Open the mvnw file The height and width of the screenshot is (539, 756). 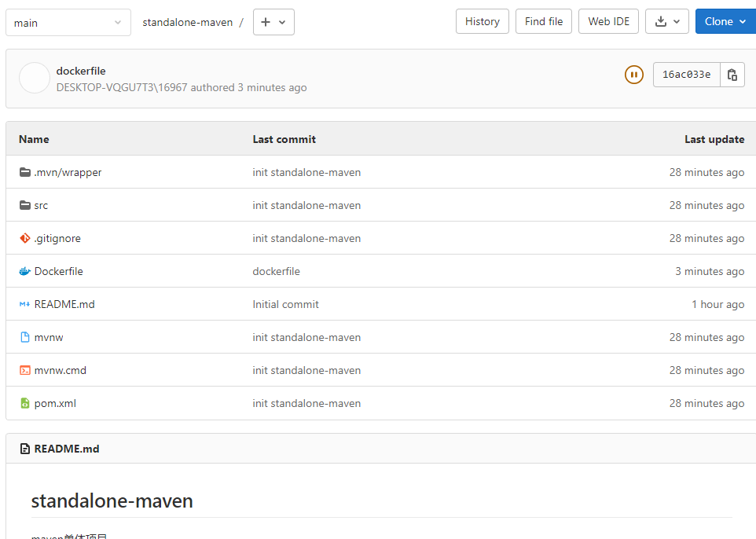point(49,338)
